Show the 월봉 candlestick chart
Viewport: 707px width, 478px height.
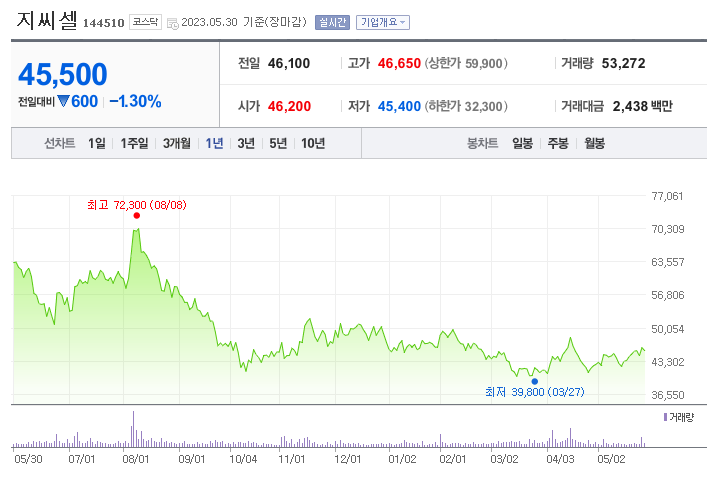pos(594,143)
